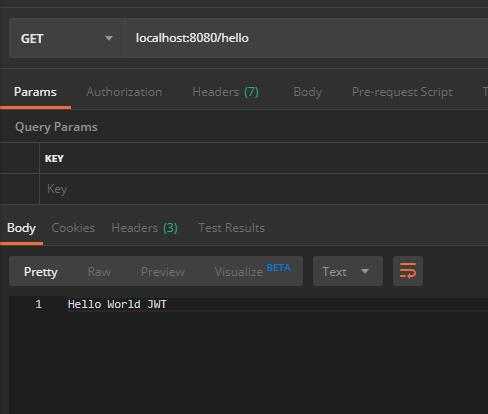Open the response Headers (3) tab
This screenshot has height=414, width=488.
[144, 228]
